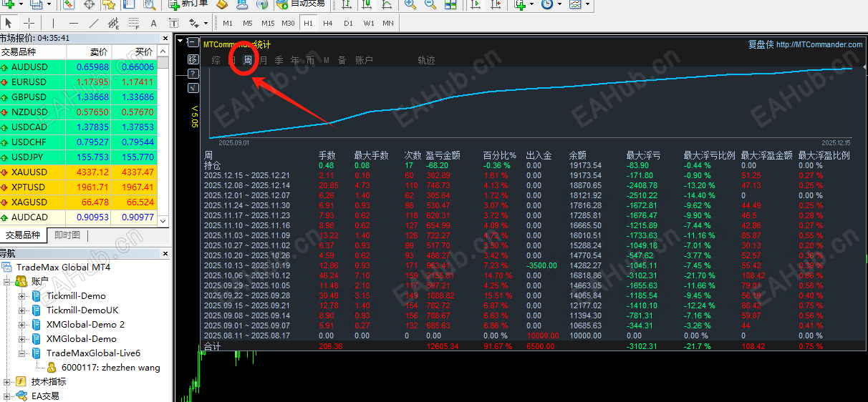Select the cursor arrow tool
Screen dimensions: 868x402
point(9,23)
